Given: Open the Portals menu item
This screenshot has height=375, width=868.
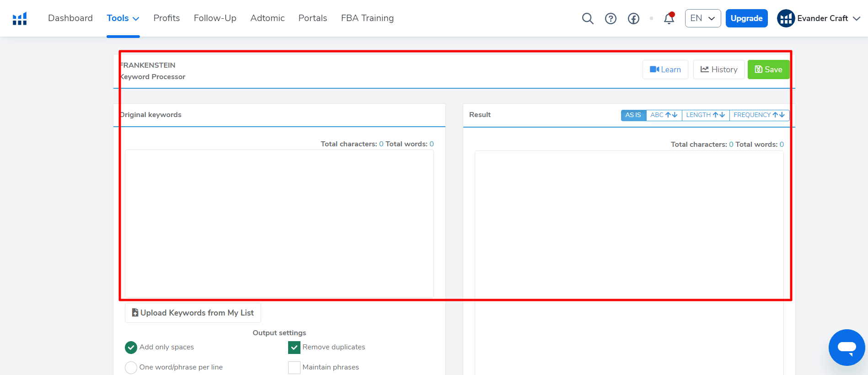Looking at the screenshot, I should [313, 18].
